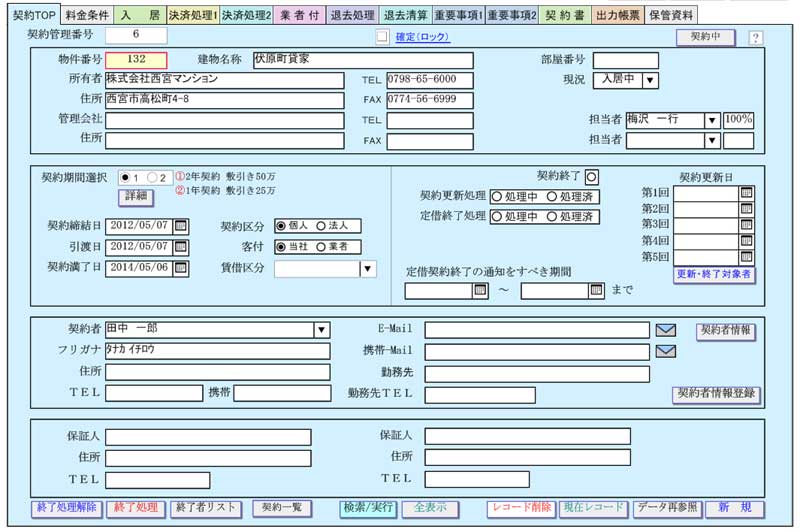Click the 終了者リスト button
The width and height of the screenshot is (800, 532).
pyautogui.click(x=206, y=509)
